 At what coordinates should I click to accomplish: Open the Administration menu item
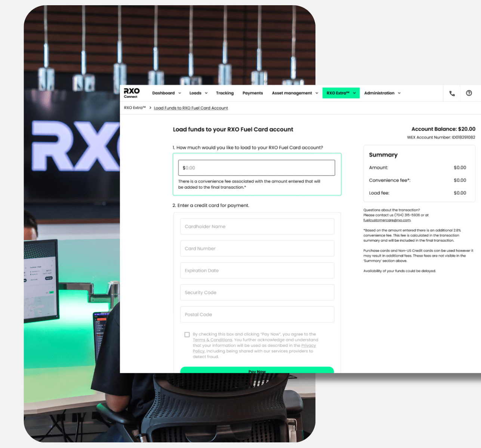379,93
